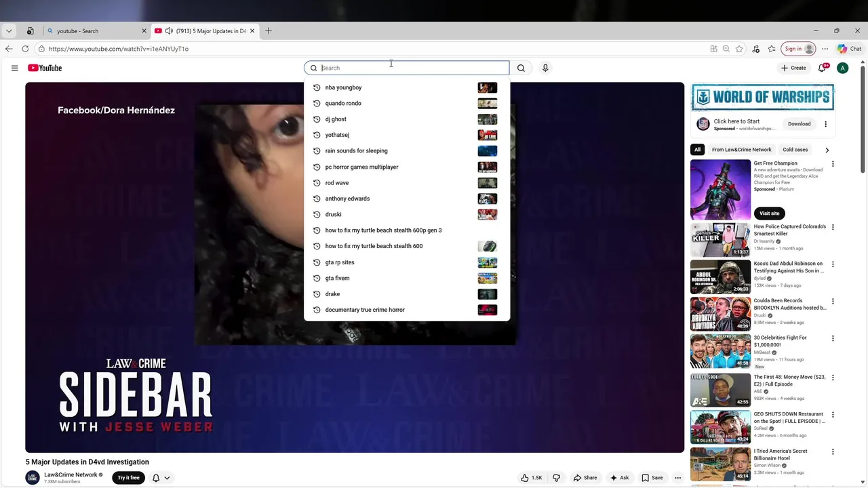Expand the notification preferences chevron
868x488 pixels.
click(x=167, y=478)
